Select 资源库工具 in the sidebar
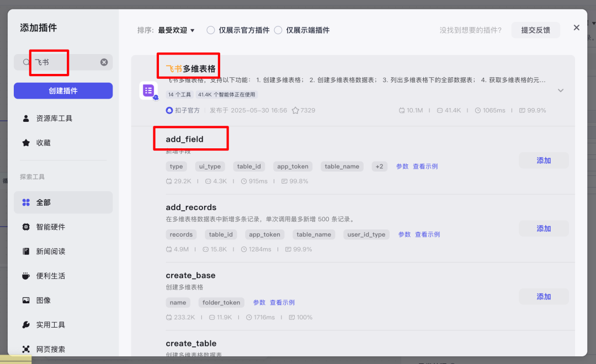The width and height of the screenshot is (596, 364). click(x=63, y=119)
